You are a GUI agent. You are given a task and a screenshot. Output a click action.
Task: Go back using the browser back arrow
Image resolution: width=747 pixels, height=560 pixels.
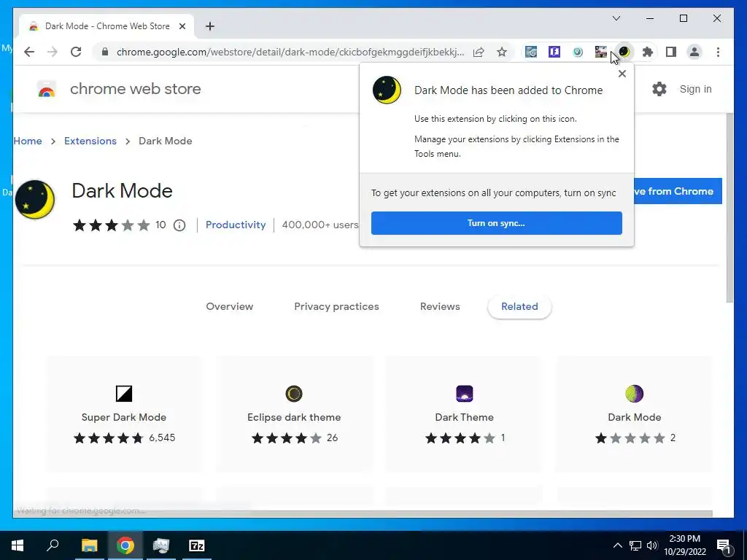(x=29, y=52)
